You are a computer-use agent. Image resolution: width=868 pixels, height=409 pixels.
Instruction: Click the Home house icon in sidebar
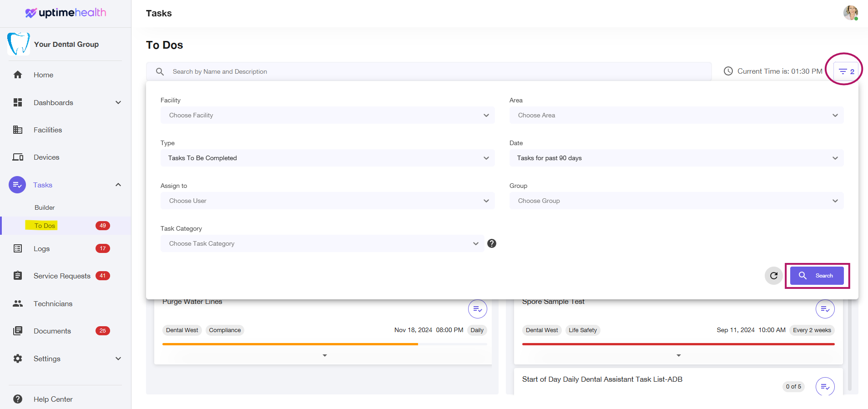pos(18,75)
